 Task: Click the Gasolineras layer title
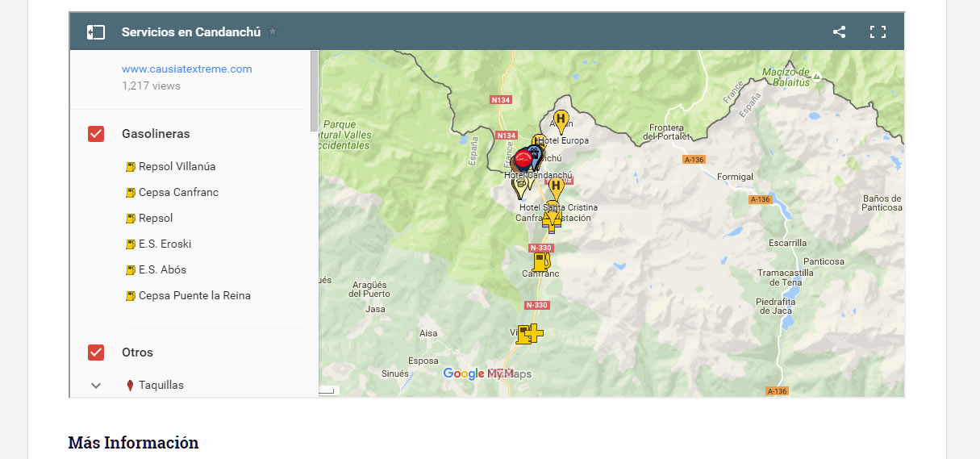click(x=156, y=134)
